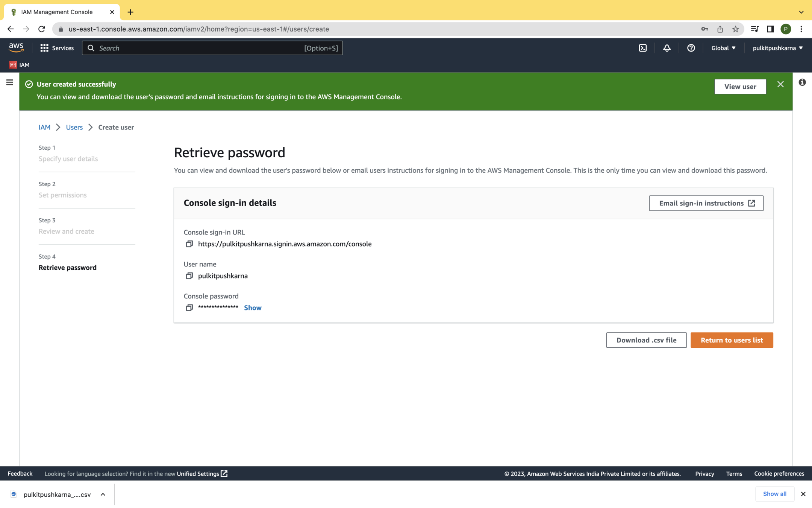
Task: Expand the downloaded csv file options
Action: (103, 494)
